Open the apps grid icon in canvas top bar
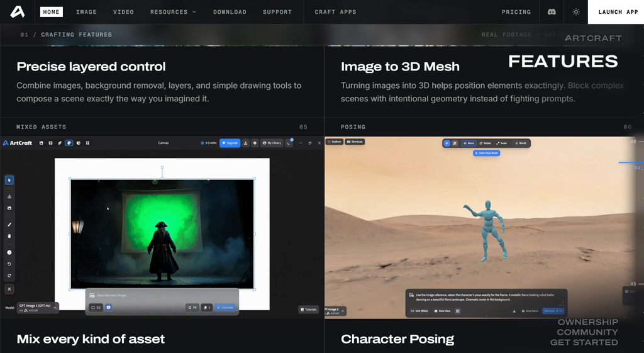This screenshot has width=644, height=353. click(87, 143)
